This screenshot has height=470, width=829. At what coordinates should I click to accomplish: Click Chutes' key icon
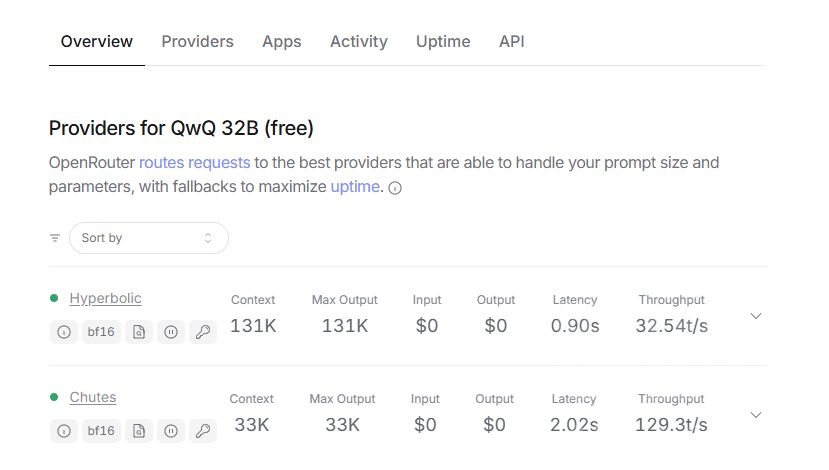203,432
